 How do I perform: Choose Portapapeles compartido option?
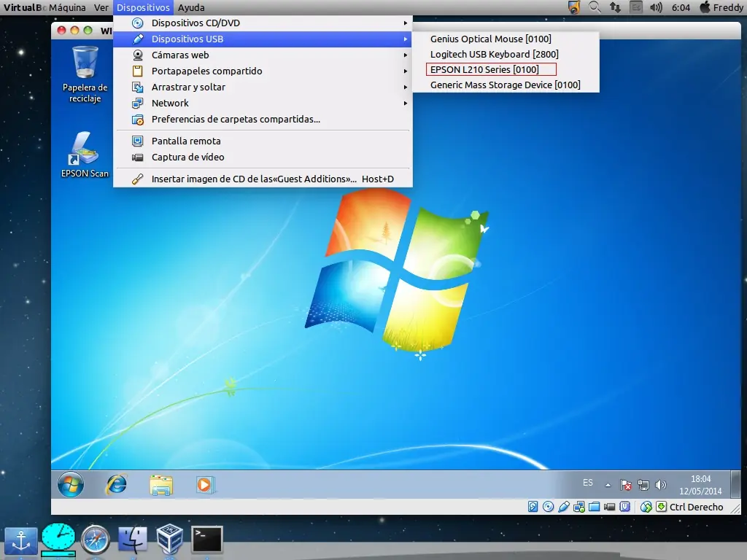[263, 71]
